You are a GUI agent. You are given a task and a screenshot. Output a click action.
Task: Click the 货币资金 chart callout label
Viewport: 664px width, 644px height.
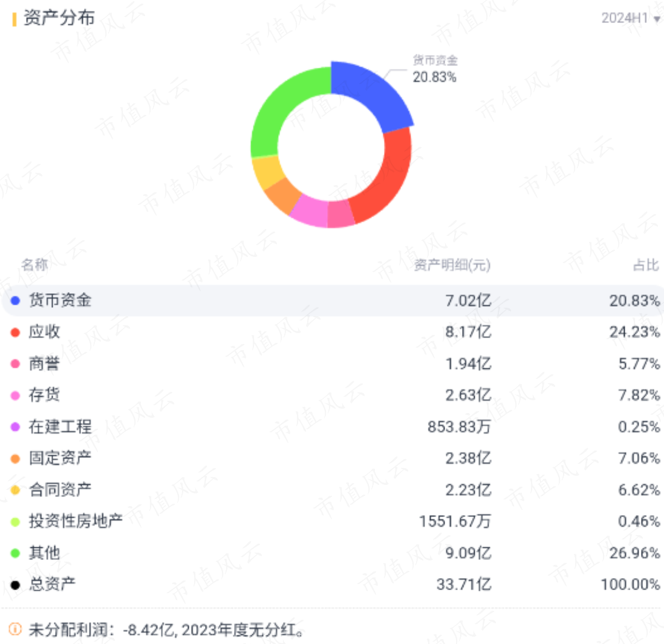[435, 69]
